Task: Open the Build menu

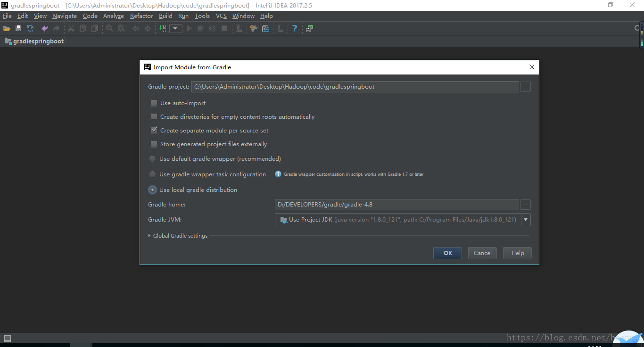Action: click(165, 16)
